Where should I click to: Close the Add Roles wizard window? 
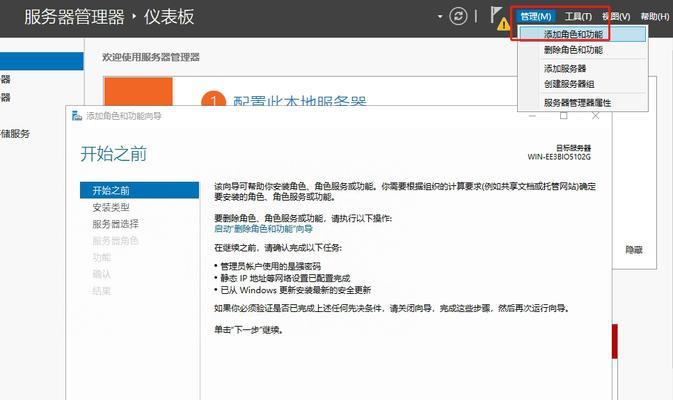(595, 116)
